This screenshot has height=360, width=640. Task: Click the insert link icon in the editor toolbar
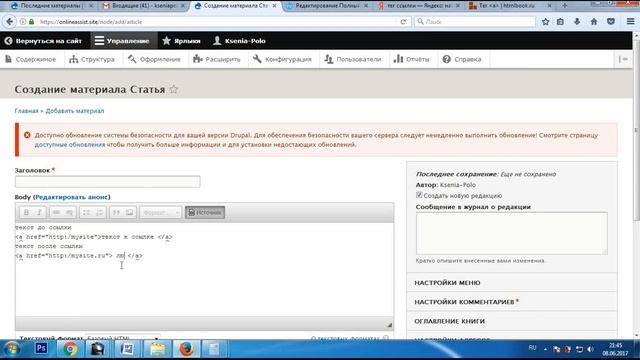[x=56, y=212]
